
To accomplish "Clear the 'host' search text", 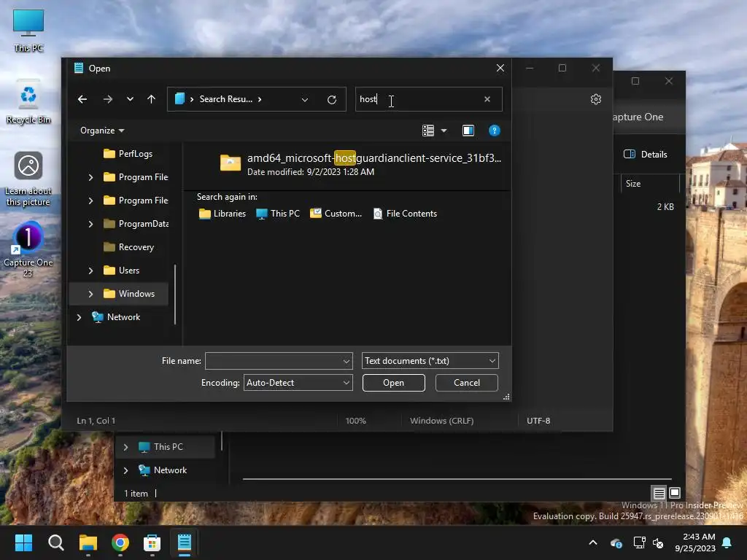I will 487,99.
